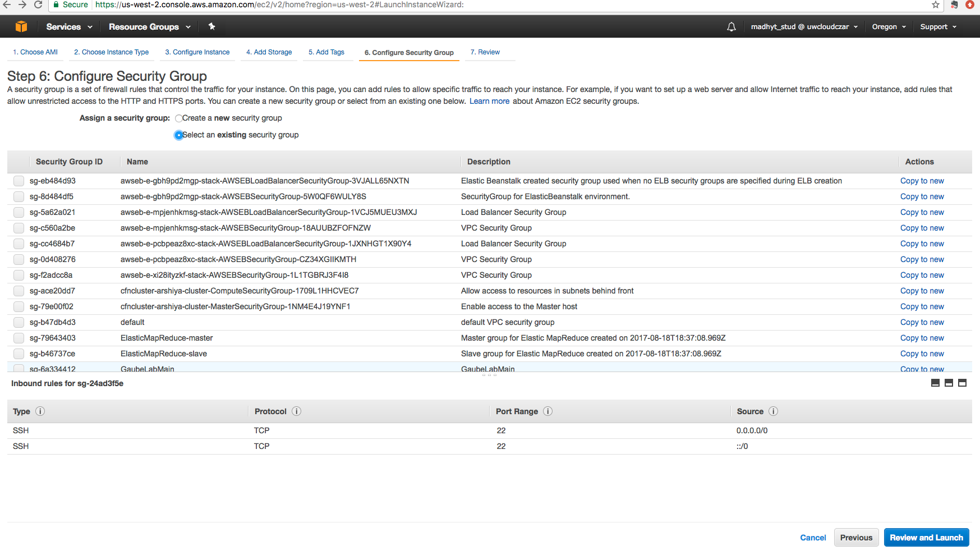This screenshot has width=980, height=550.
Task: Select the 0.0.0.0/0 source value
Action: [x=752, y=431]
